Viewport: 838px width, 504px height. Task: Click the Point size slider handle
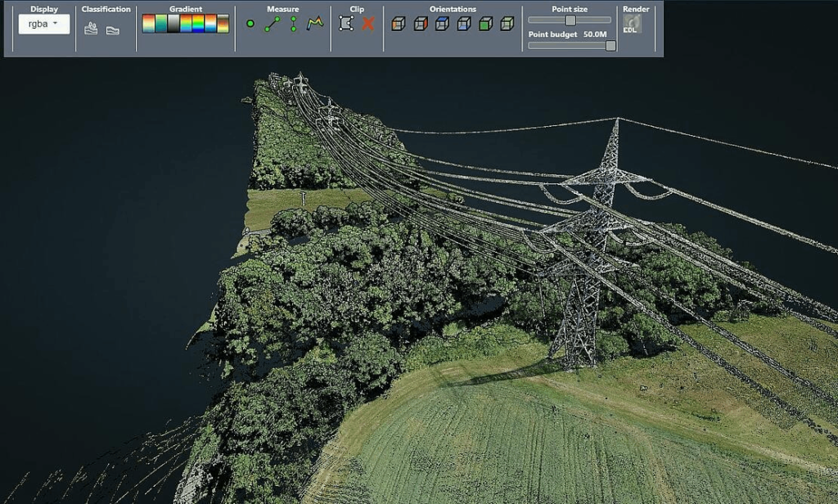[570, 20]
